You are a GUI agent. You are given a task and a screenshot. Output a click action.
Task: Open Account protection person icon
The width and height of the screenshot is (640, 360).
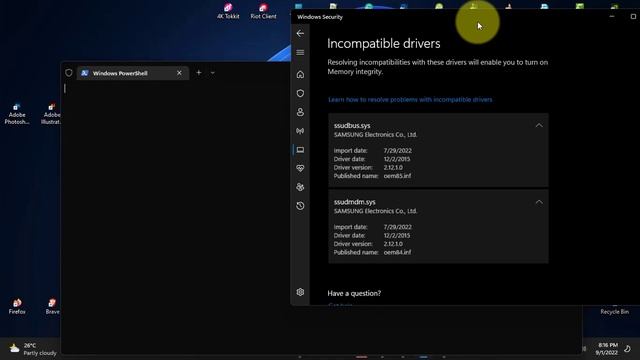pyautogui.click(x=300, y=112)
